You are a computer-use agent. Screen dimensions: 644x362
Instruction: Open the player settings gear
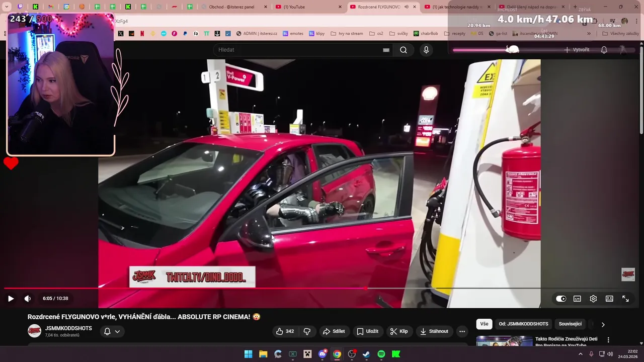[x=593, y=299]
